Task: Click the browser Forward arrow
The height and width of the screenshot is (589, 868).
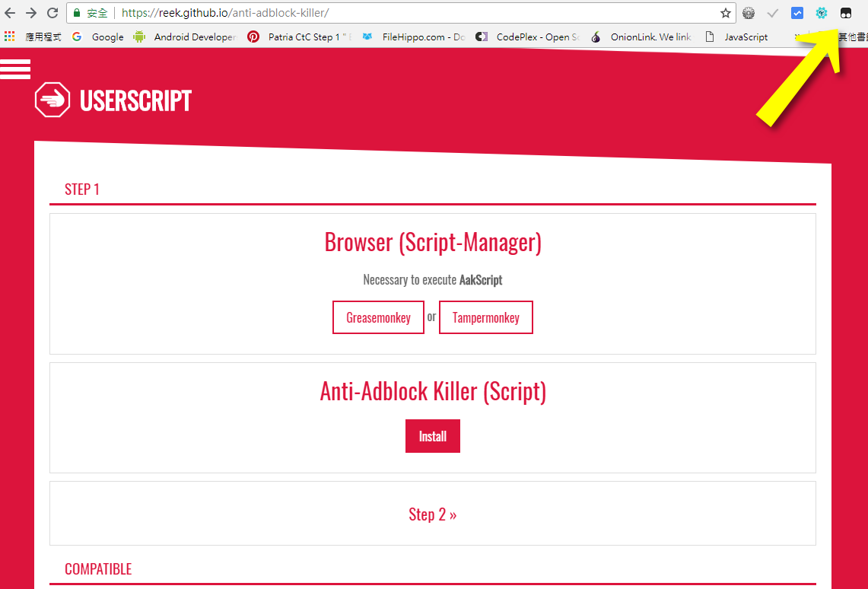Action: pos(31,13)
